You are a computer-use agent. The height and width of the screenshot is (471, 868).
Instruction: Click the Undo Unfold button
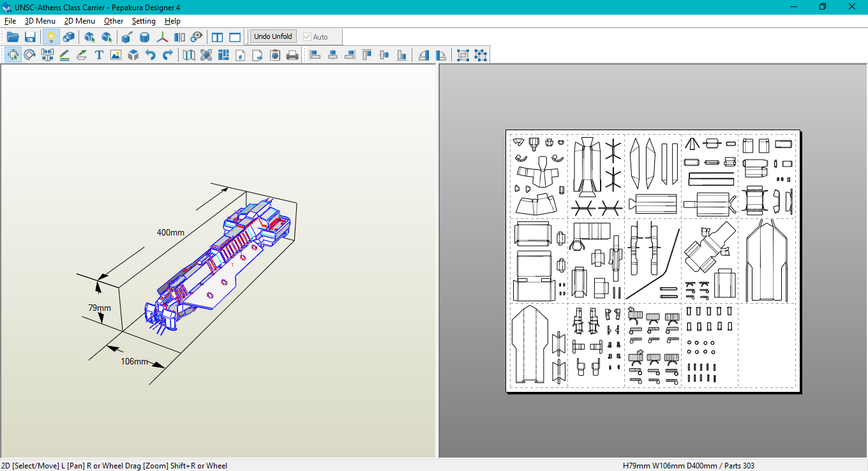pos(273,36)
